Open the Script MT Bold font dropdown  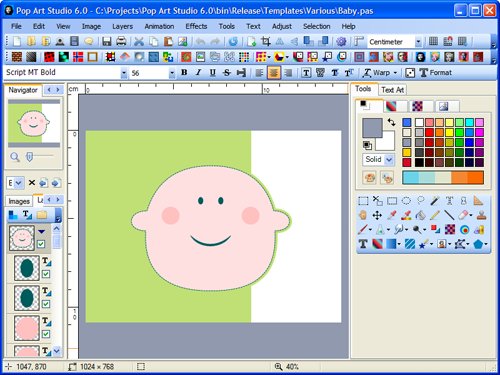tap(124, 73)
